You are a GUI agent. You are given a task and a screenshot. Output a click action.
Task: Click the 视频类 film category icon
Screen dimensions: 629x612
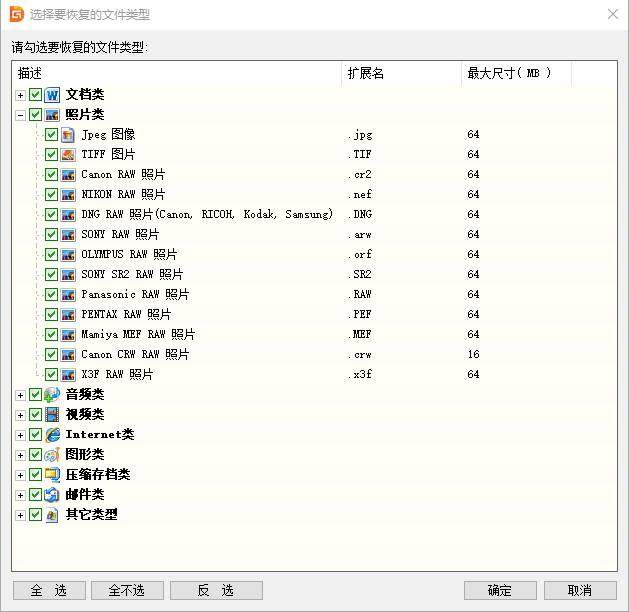[x=53, y=414]
